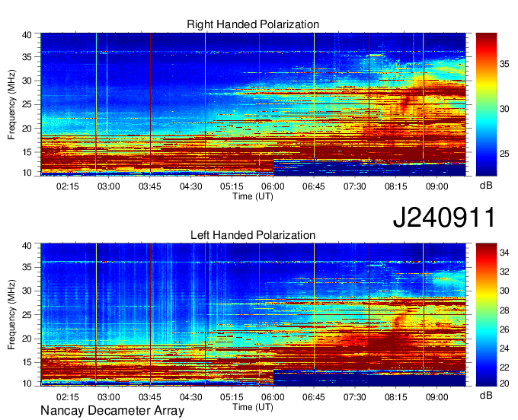Click the 30 MHz tick of Right Handed plot
The height and width of the screenshot is (420, 518).
[x=27, y=81]
